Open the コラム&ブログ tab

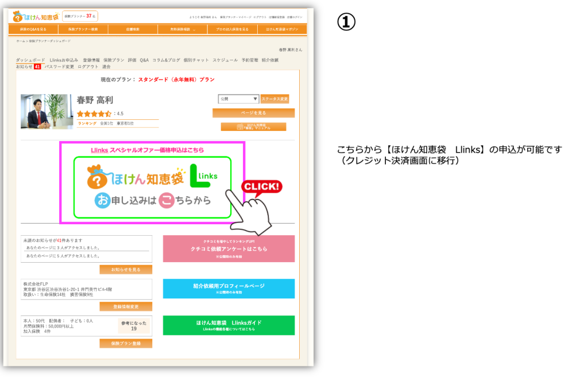coord(166,60)
